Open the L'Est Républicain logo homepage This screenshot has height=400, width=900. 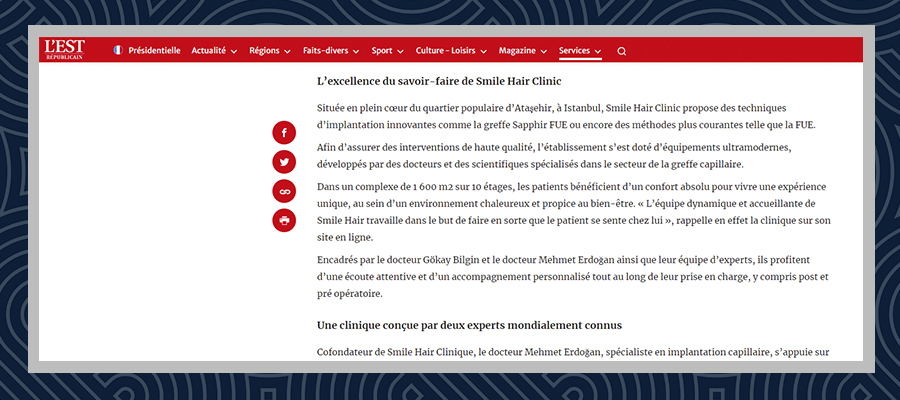point(65,50)
